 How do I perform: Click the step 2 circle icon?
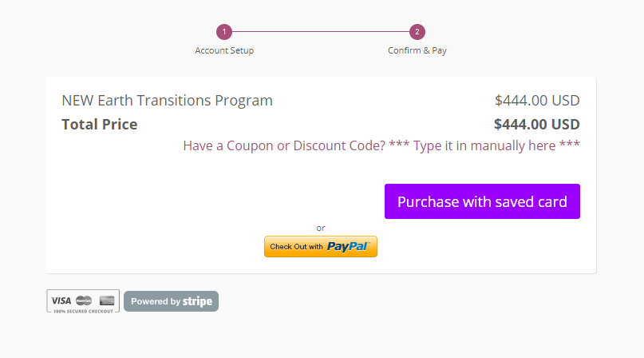tap(417, 32)
